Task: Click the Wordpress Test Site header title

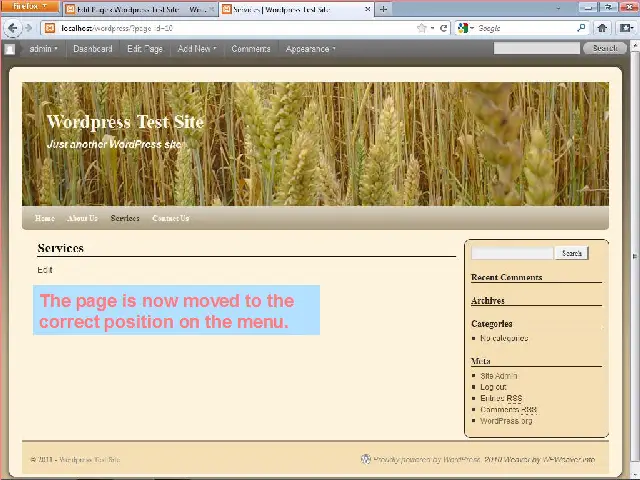Action: pyautogui.click(x=125, y=122)
